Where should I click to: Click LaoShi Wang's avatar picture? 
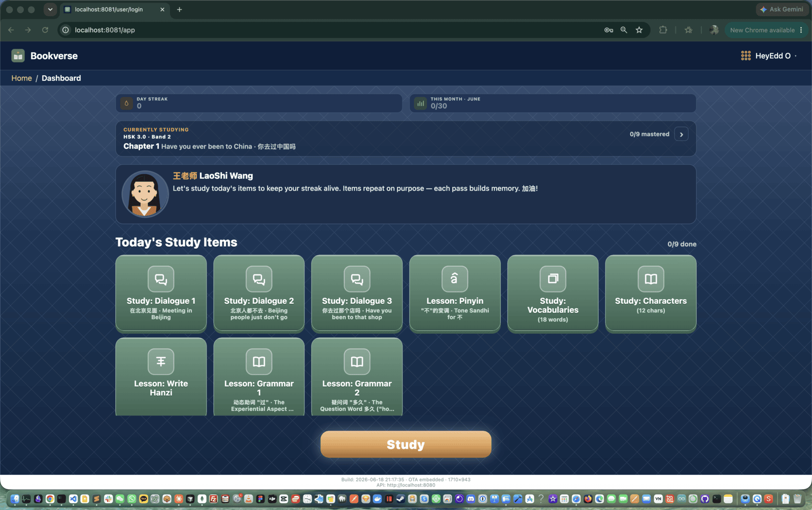click(x=145, y=194)
